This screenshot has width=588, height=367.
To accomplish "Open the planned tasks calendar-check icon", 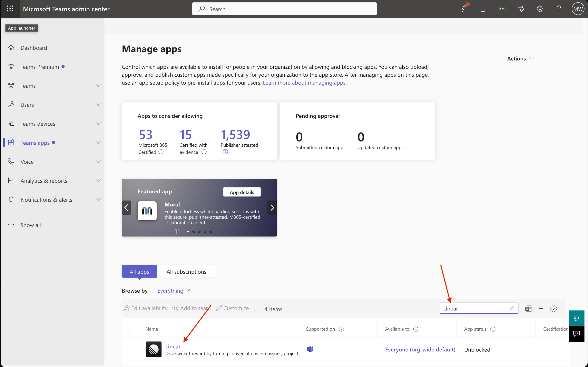I will pos(521,9).
